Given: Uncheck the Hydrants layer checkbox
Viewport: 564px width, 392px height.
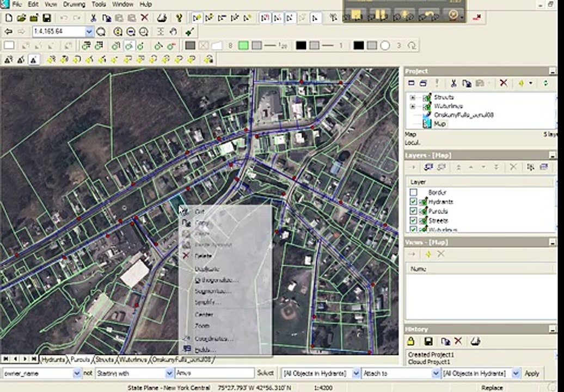Looking at the screenshot, I should point(413,202).
